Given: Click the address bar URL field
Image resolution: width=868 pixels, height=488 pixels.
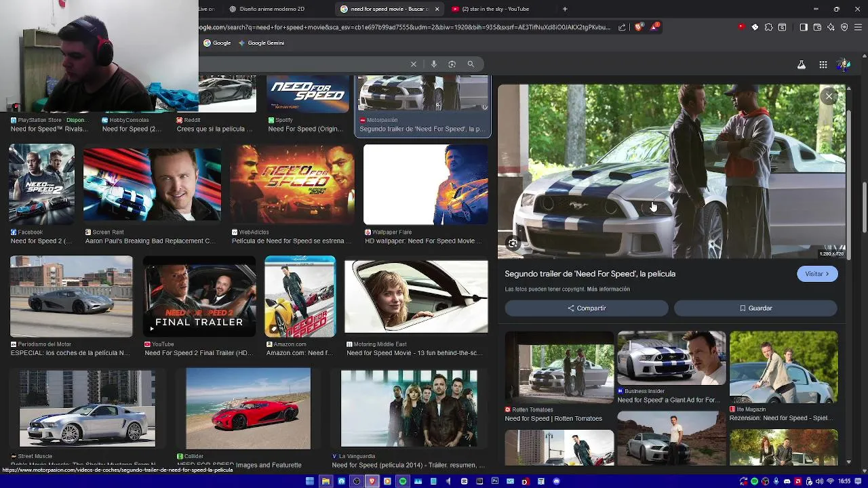Looking at the screenshot, I should point(405,27).
